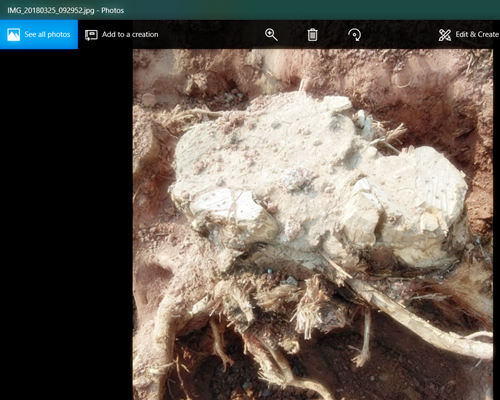Click the picture icon in See all photos

click(x=13, y=35)
